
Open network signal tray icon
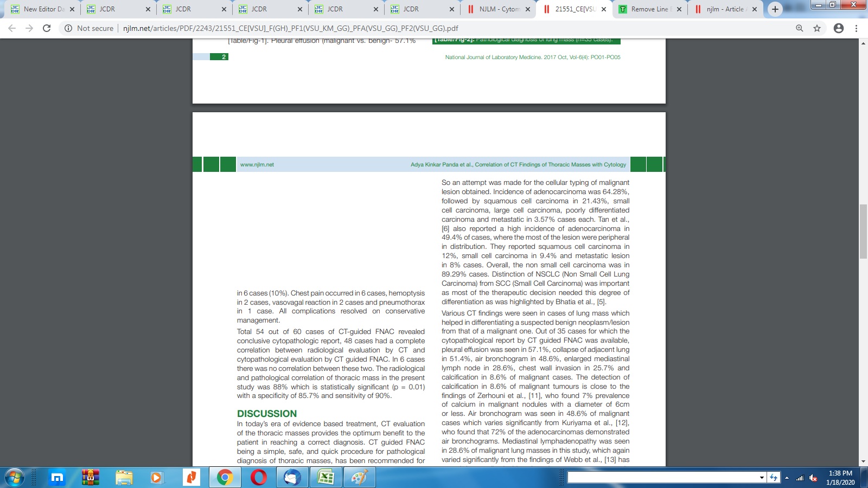click(800, 478)
